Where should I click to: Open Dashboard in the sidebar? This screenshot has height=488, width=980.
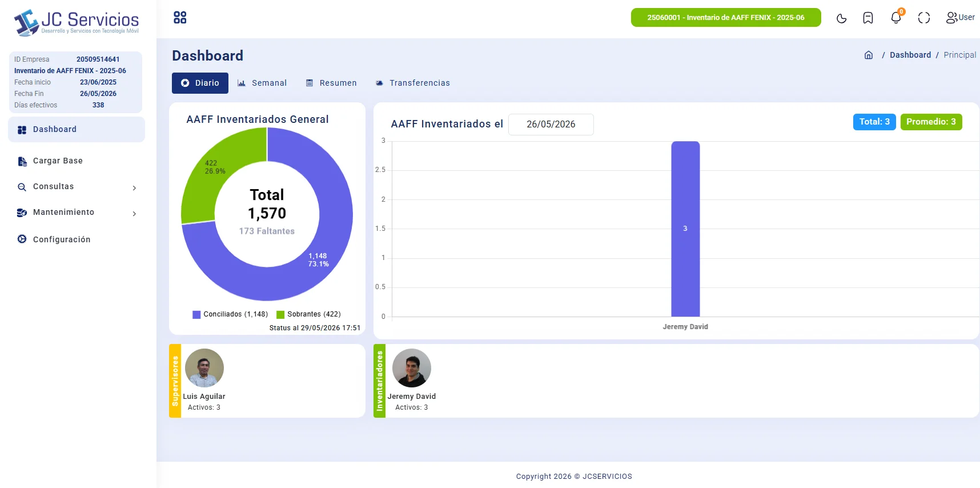77,130
